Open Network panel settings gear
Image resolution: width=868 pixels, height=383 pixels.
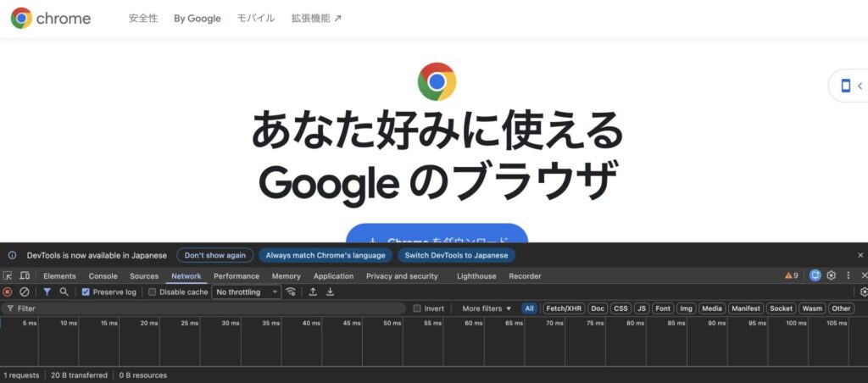[864, 291]
